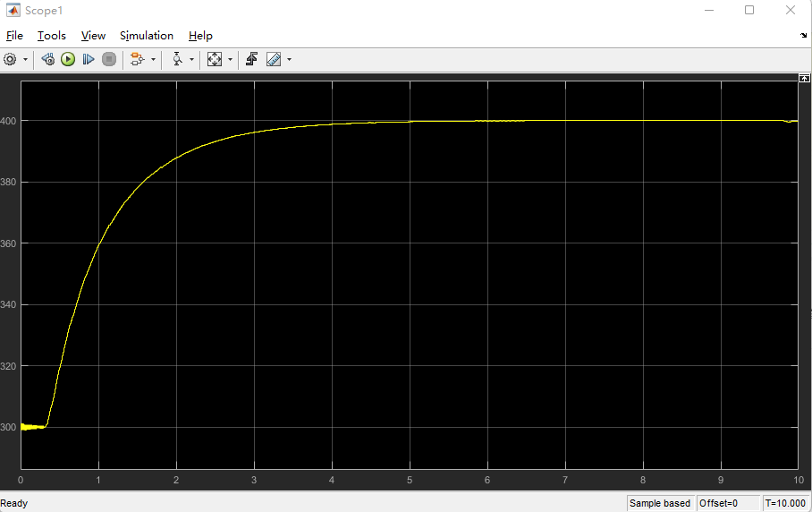812x512 pixels.
Task: Click the Step Forward button
Action: (x=89, y=59)
